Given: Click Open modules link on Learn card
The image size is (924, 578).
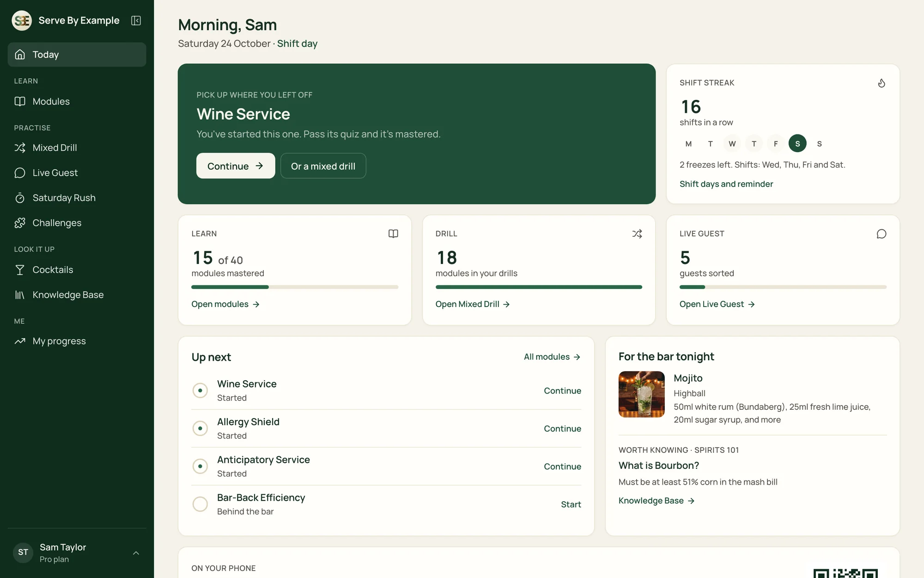Looking at the screenshot, I should point(225,304).
